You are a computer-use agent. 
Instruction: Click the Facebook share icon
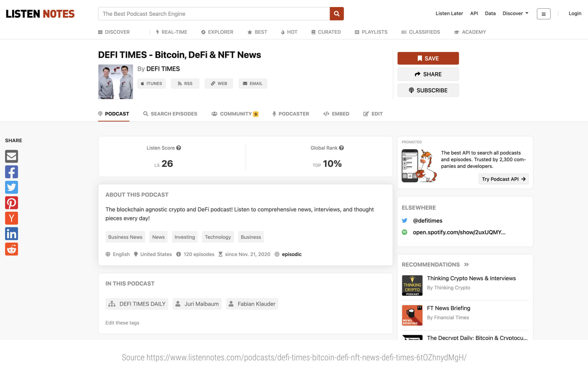click(x=11, y=171)
